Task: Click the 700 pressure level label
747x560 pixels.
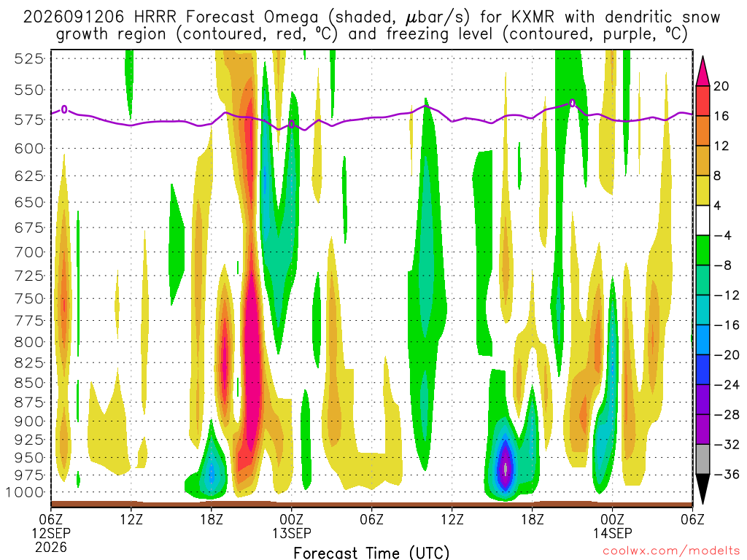Action: pyautogui.click(x=29, y=252)
